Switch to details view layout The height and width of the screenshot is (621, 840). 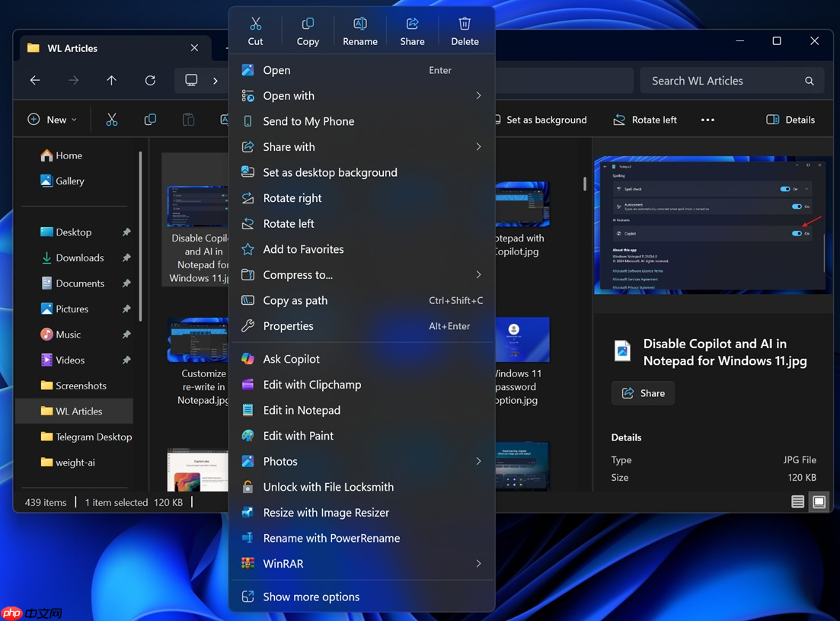coord(797,502)
